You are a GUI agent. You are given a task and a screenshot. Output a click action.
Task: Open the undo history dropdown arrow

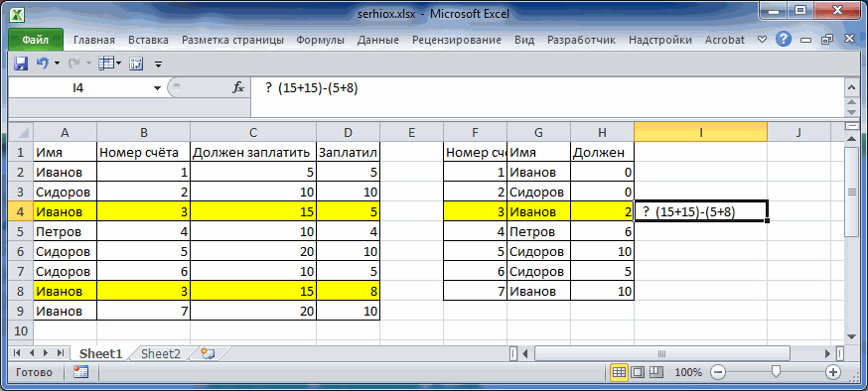tap(57, 64)
